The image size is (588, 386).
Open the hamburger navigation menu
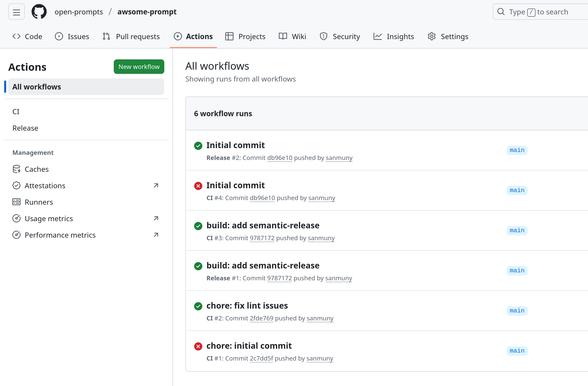pos(16,12)
